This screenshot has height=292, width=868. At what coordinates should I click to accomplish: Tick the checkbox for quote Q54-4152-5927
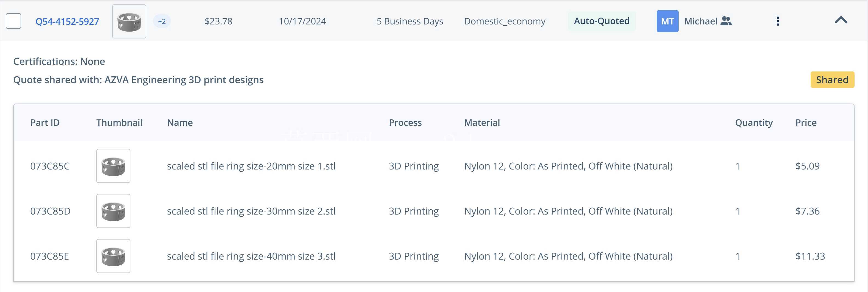tap(13, 21)
